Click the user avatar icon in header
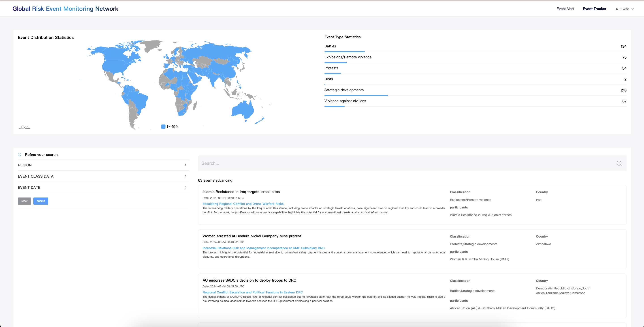 coord(617,9)
